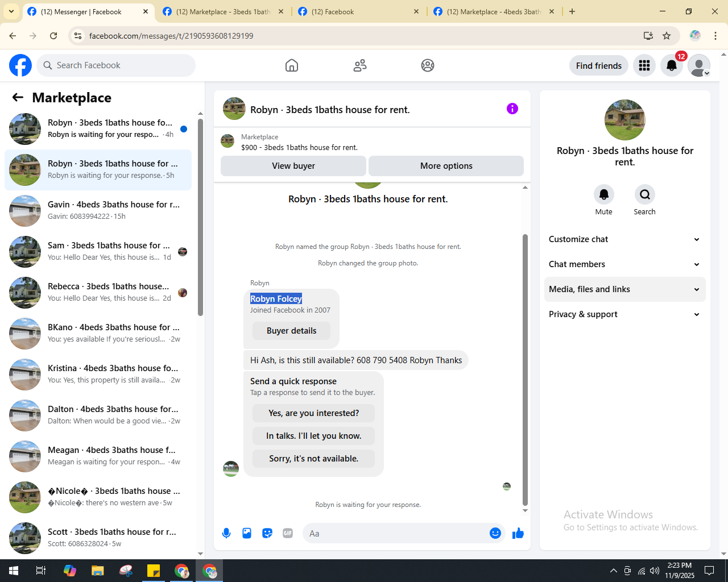Open Buyer details
This screenshot has height=582, width=728.
coord(292,331)
